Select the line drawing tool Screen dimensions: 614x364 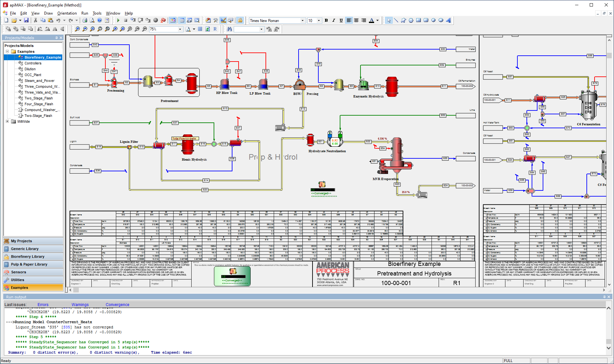[396, 20]
